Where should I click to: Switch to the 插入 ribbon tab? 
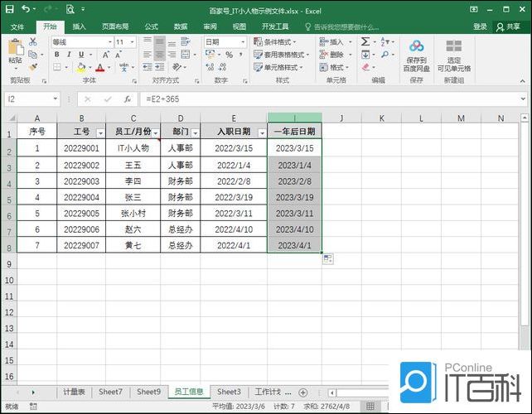(x=79, y=26)
